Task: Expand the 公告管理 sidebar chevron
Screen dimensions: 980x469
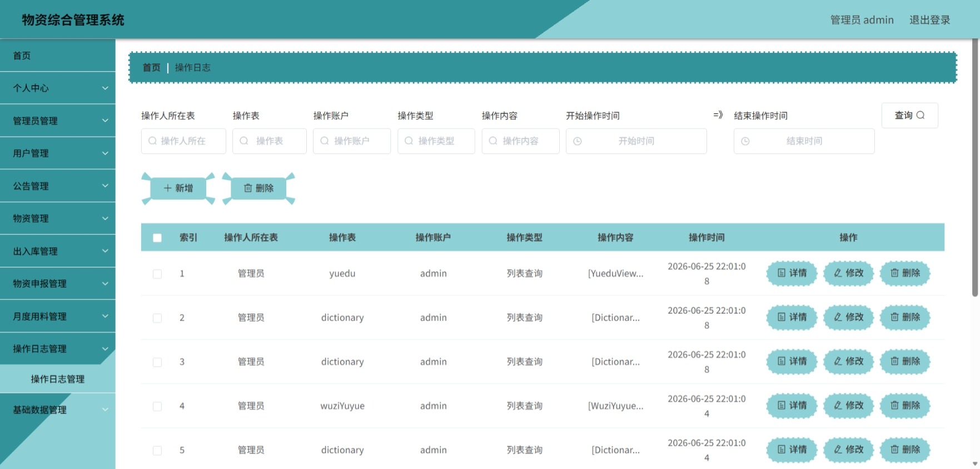Action: 105,186
